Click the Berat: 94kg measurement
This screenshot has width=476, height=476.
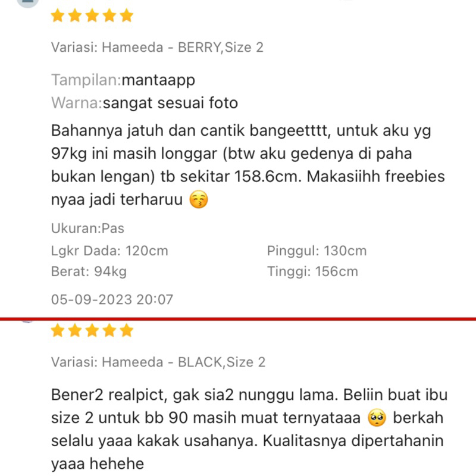pos(89,272)
